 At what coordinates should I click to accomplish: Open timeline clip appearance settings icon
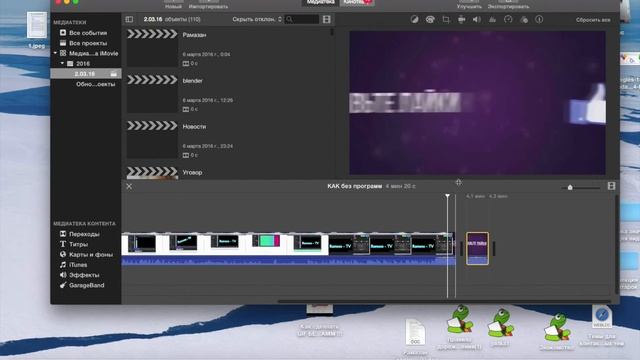611,186
